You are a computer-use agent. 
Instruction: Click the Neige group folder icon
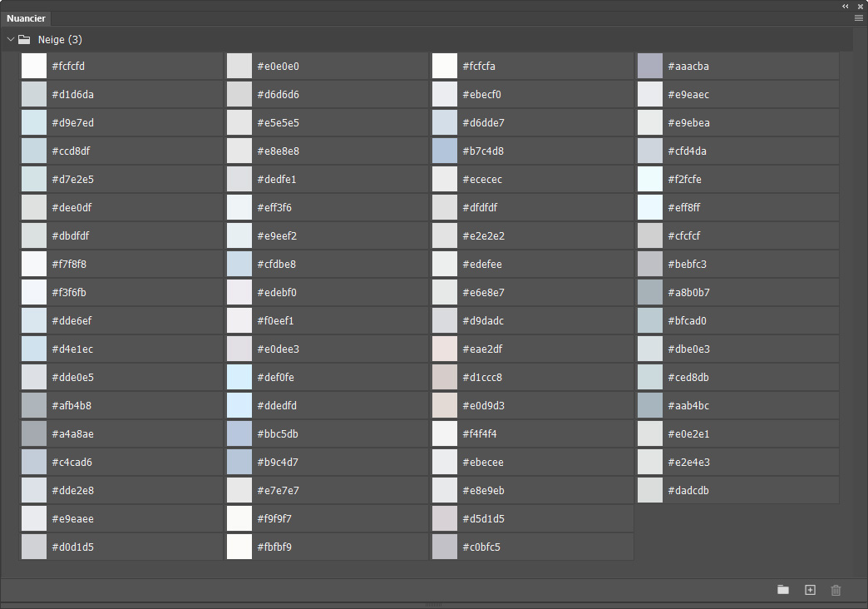pos(25,39)
